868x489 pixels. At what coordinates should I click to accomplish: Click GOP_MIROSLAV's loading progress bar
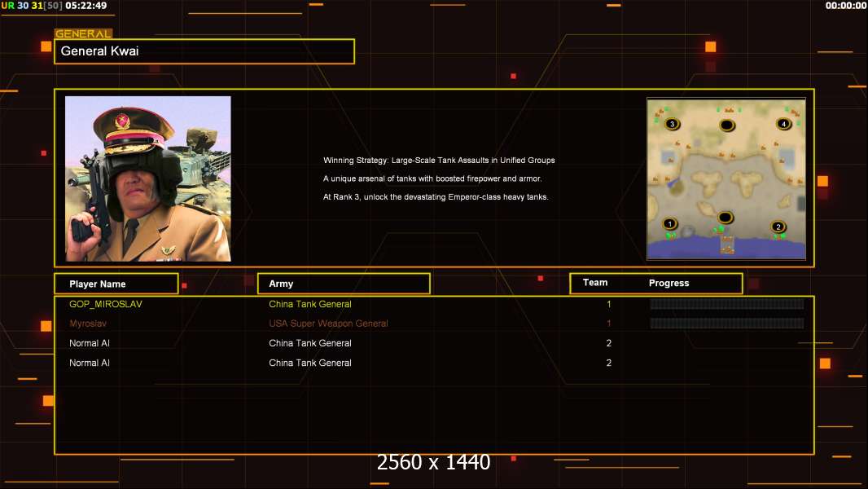tap(726, 304)
